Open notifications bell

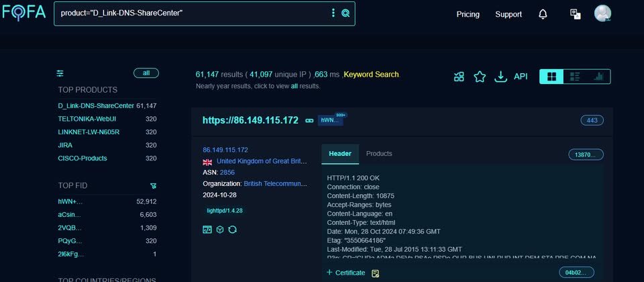click(x=543, y=14)
